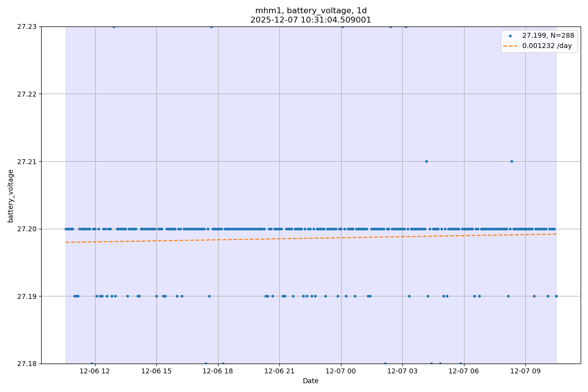
Task: Click the 27.21 data point after 12-07 03
Action: coord(426,161)
